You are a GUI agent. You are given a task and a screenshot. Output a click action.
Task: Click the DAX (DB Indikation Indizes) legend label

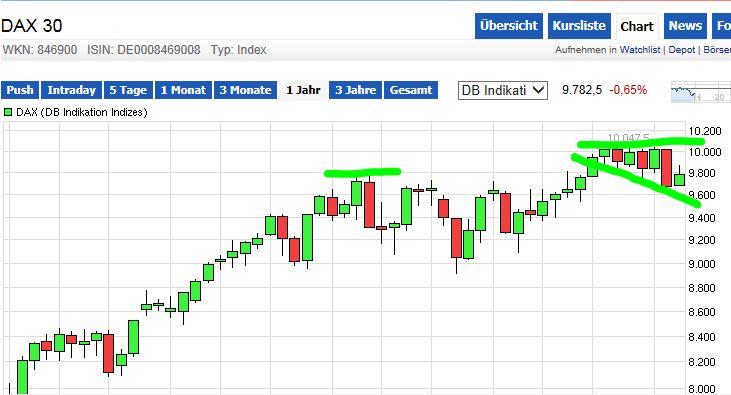click(x=82, y=112)
